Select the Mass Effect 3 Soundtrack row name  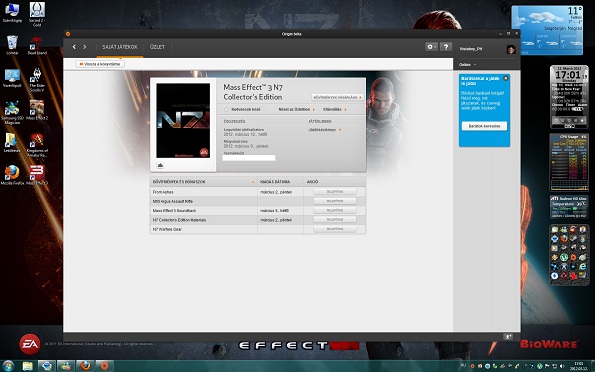(174, 211)
